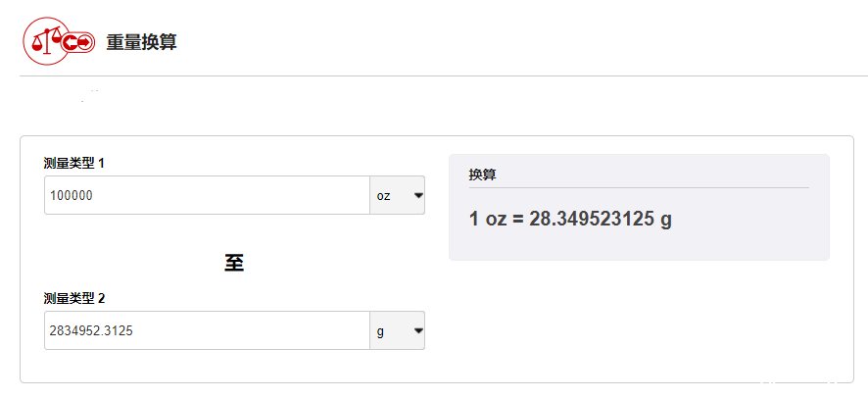Click the red arrow capsule in the logo
Image resolution: width=868 pixels, height=399 pixels.
77,41
